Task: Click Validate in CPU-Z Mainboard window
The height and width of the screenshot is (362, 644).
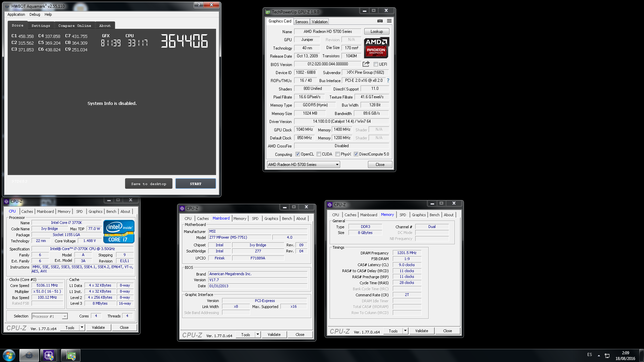Action: click(x=274, y=335)
